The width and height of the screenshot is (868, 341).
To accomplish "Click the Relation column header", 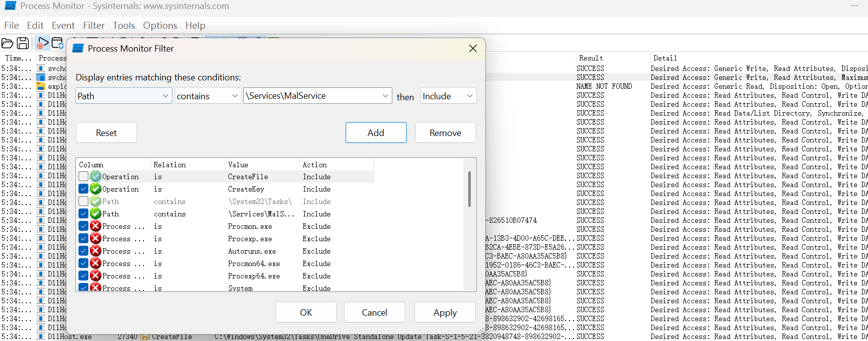I will [188, 164].
